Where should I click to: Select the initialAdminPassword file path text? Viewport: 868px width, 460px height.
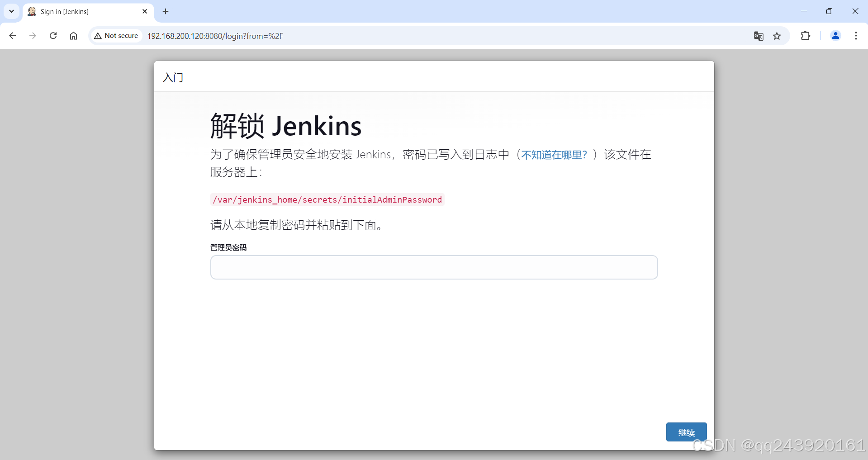(x=327, y=199)
